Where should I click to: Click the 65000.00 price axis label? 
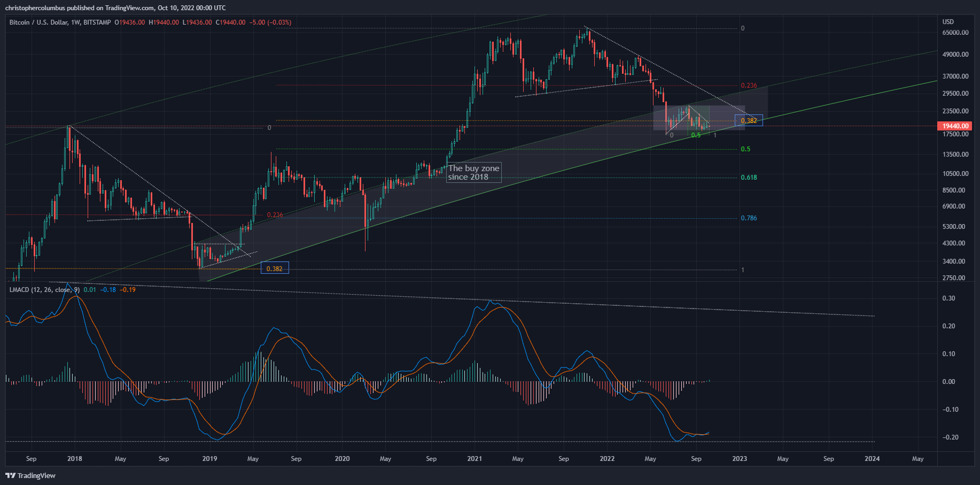click(955, 33)
